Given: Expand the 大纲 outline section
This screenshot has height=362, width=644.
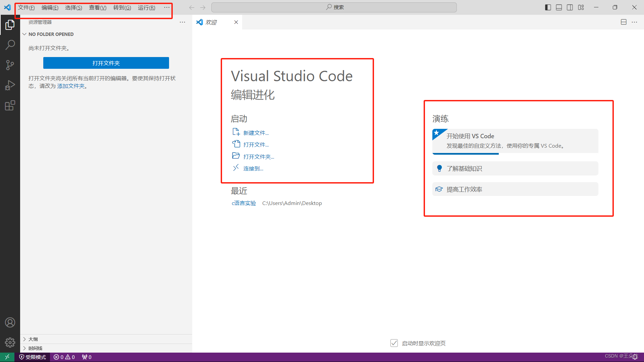Looking at the screenshot, I should (x=106, y=339).
